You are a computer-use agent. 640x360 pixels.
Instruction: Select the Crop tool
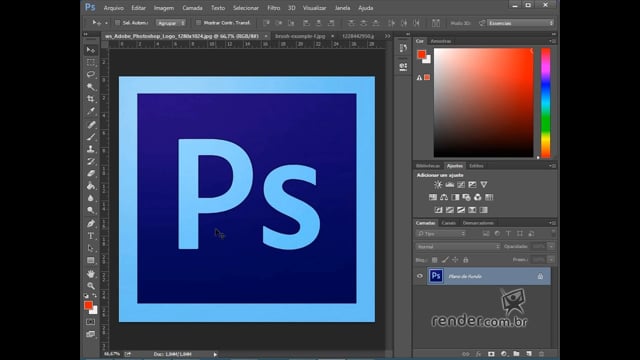tap(91, 99)
